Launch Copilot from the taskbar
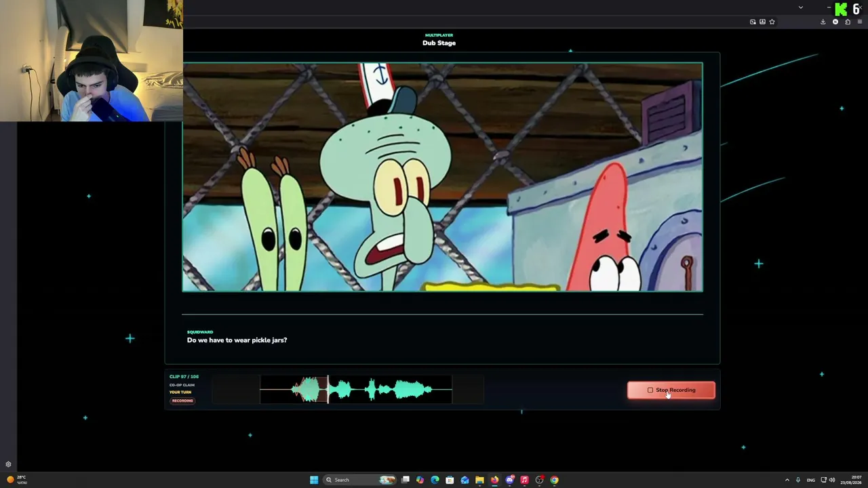 (x=420, y=480)
